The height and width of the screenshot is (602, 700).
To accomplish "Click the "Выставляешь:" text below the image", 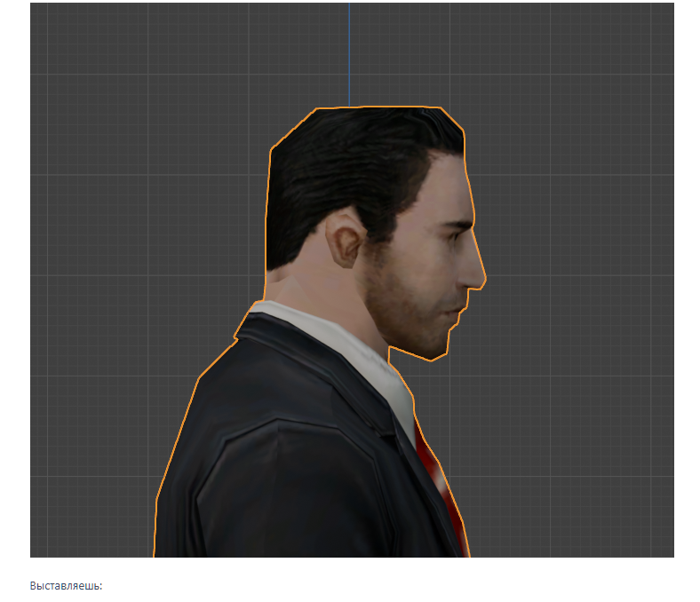I will tap(67, 586).
